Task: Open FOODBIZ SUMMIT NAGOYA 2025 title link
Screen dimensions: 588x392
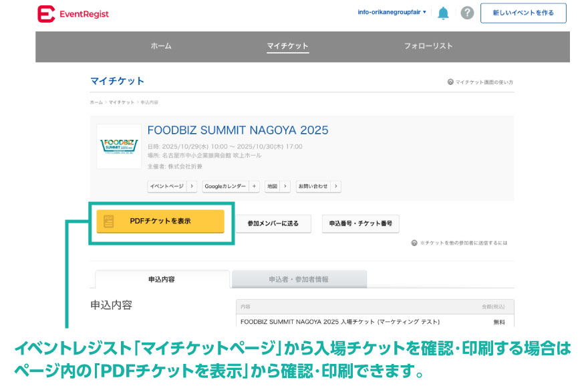Action: coord(238,130)
